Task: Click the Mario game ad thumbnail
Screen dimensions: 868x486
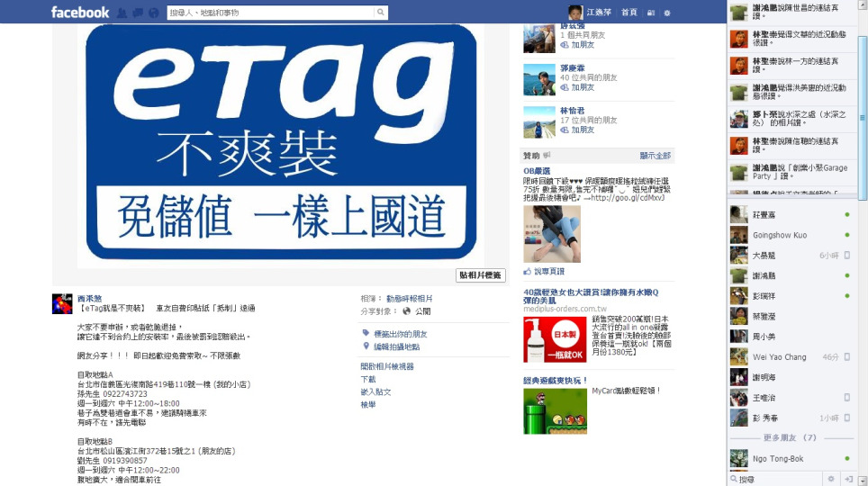Action: pyautogui.click(x=555, y=410)
